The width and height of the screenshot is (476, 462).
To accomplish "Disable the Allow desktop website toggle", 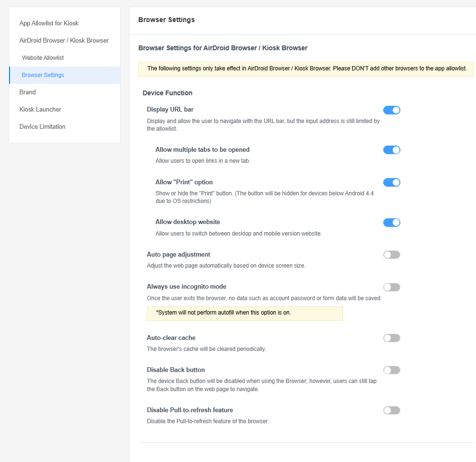I will 391,222.
